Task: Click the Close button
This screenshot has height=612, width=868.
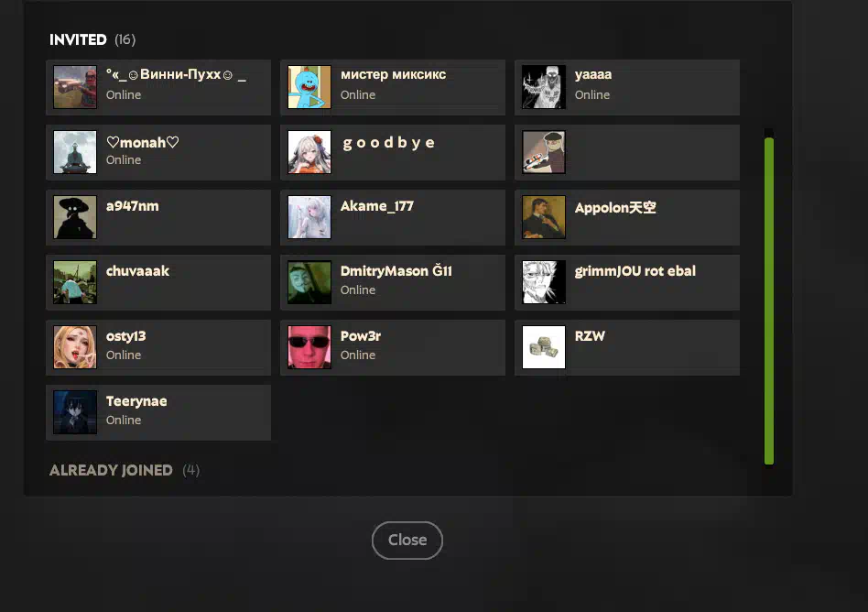Action: point(407,540)
